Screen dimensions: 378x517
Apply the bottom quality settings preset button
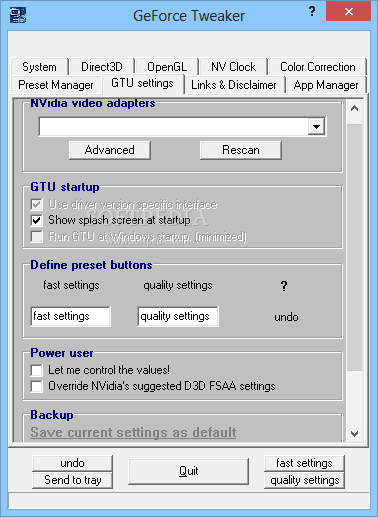304,480
